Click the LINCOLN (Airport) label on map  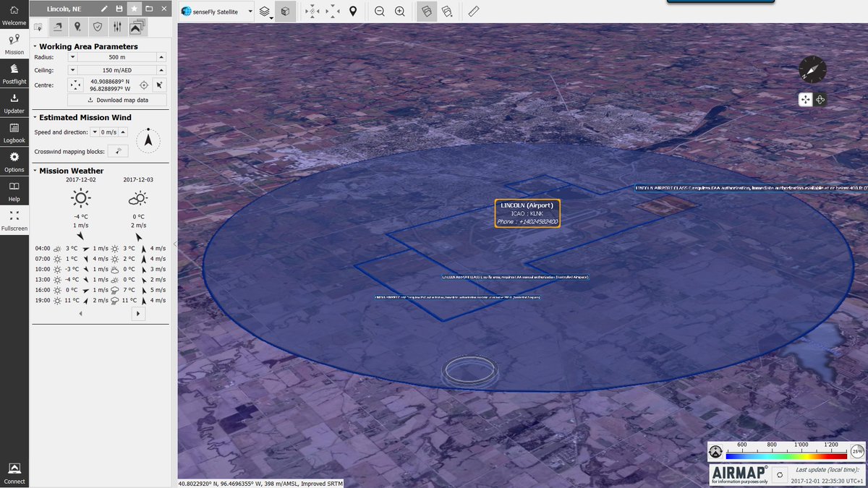click(527, 213)
